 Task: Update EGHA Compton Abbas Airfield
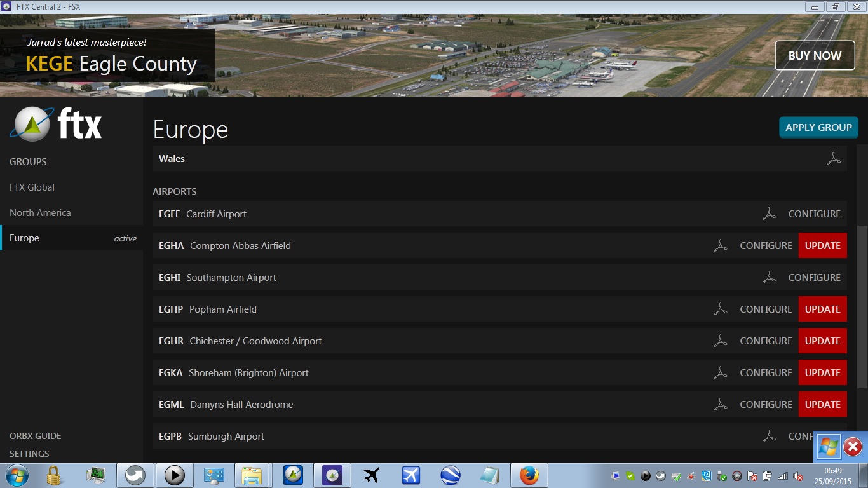coord(822,246)
